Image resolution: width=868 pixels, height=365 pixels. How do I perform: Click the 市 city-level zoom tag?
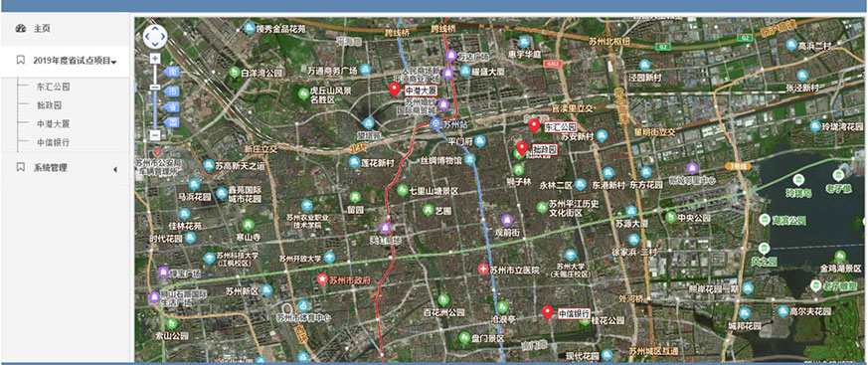point(172,91)
